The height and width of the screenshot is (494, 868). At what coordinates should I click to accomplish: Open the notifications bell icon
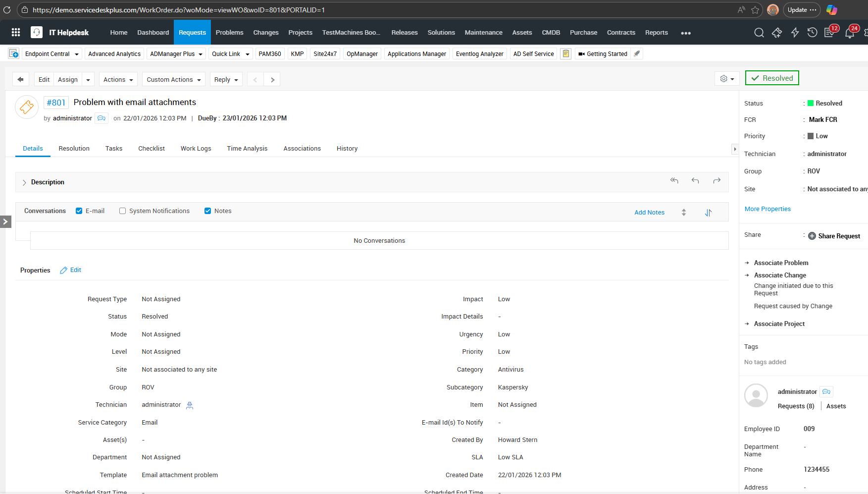pos(850,33)
